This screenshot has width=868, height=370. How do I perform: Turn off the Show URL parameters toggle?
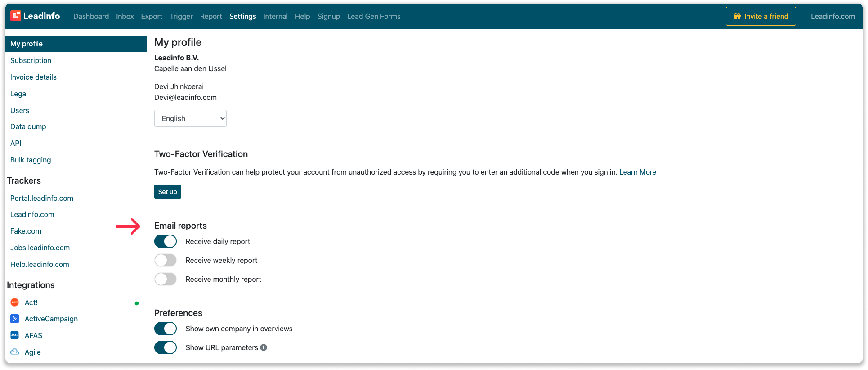[166, 347]
